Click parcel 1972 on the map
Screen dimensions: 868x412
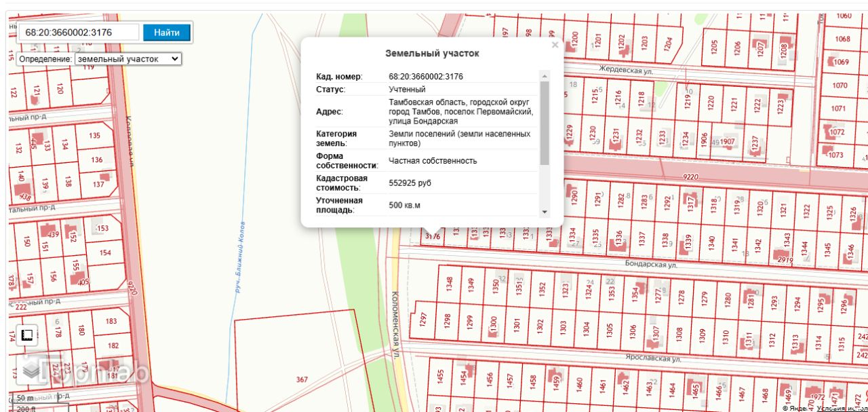coord(818,396)
